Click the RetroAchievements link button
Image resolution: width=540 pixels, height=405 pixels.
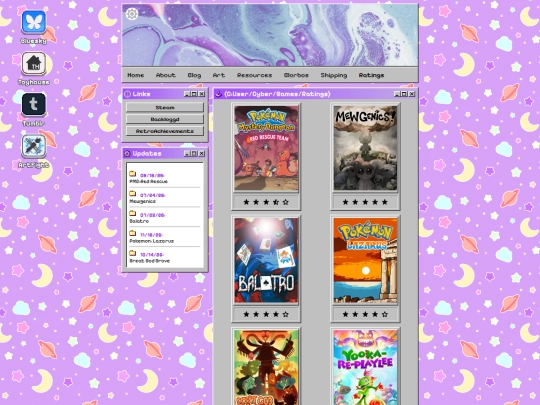pyautogui.click(x=165, y=131)
